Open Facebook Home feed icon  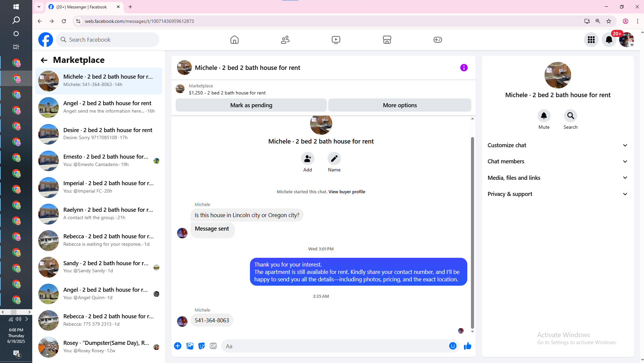(x=234, y=40)
